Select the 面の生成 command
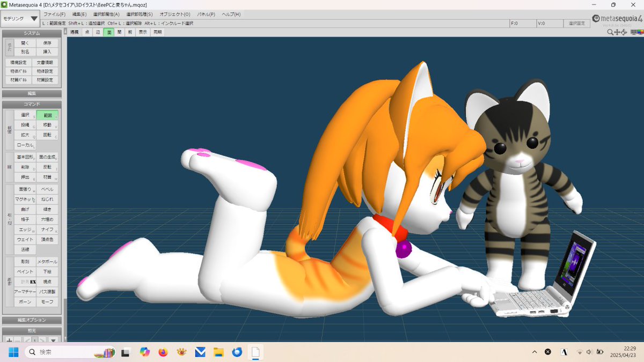 point(47,157)
